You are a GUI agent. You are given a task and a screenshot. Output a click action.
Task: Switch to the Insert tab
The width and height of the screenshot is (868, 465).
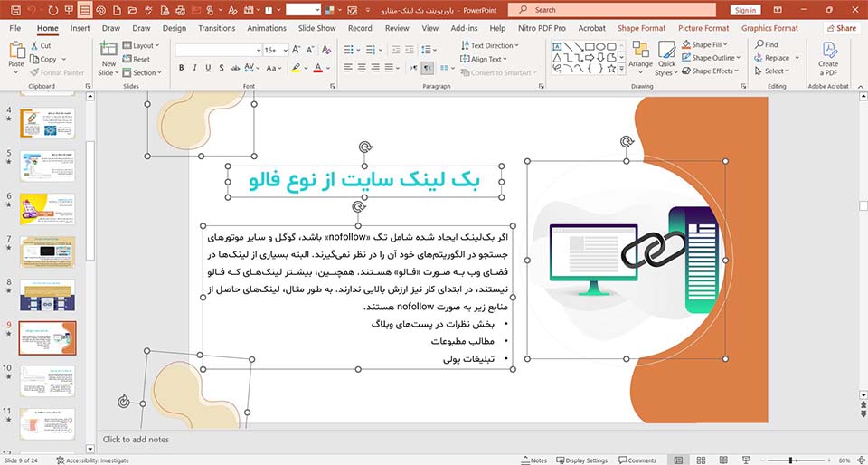coord(80,28)
